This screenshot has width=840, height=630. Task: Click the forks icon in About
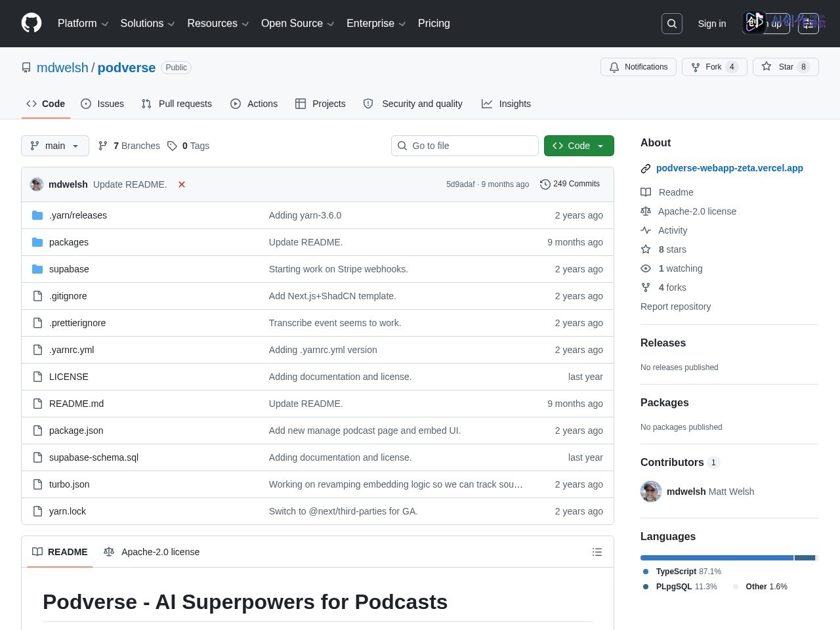646,287
